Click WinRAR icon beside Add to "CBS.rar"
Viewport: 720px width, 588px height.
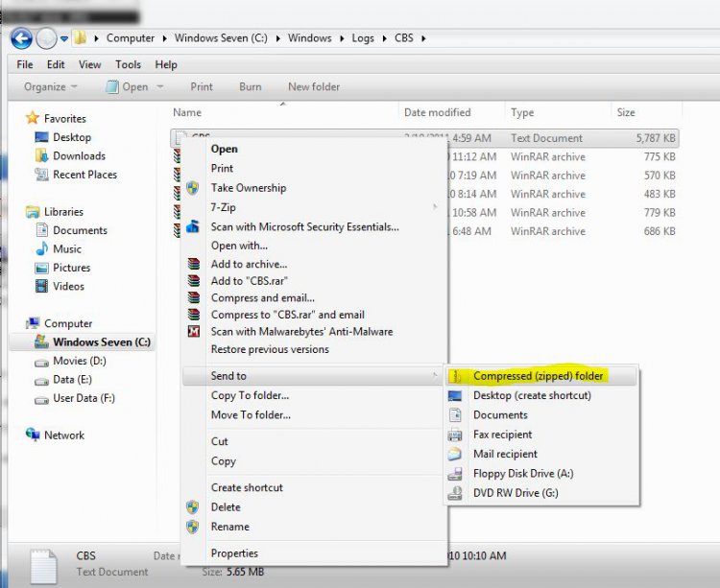pos(194,281)
